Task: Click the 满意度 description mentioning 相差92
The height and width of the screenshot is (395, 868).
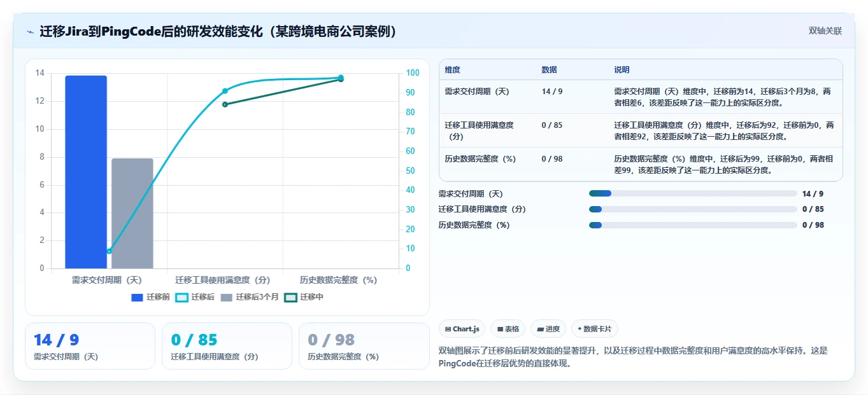Action: coord(724,130)
